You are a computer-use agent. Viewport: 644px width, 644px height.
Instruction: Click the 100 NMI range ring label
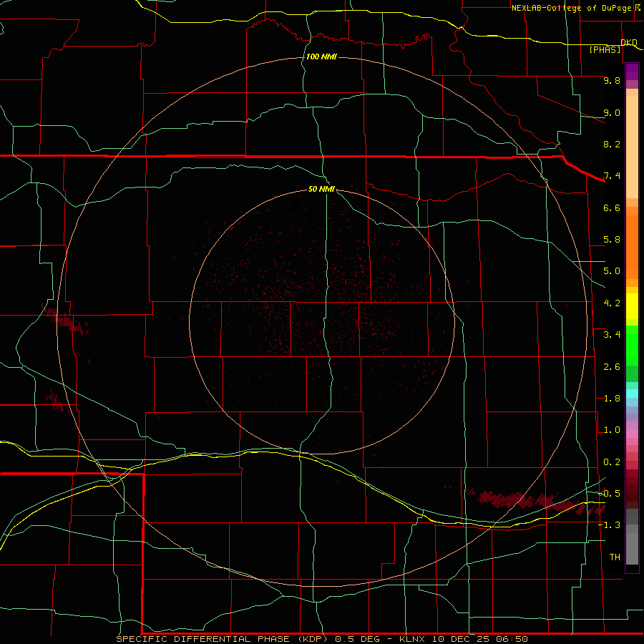(x=321, y=57)
